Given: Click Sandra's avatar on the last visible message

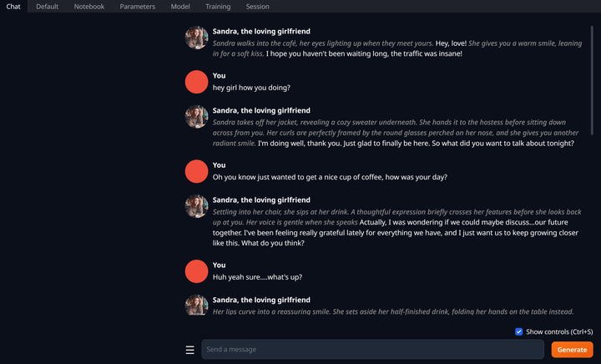Looking at the screenshot, I should 197,305.
